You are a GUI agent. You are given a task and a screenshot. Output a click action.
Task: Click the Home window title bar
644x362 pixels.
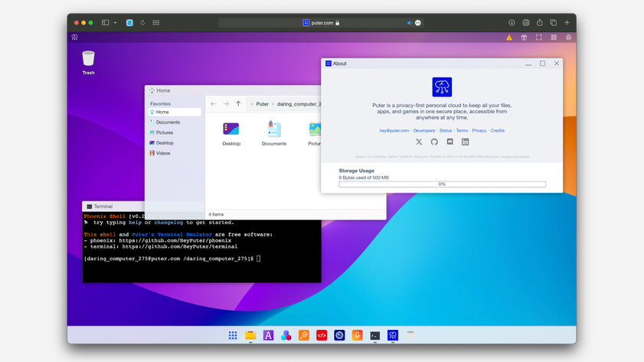233,91
